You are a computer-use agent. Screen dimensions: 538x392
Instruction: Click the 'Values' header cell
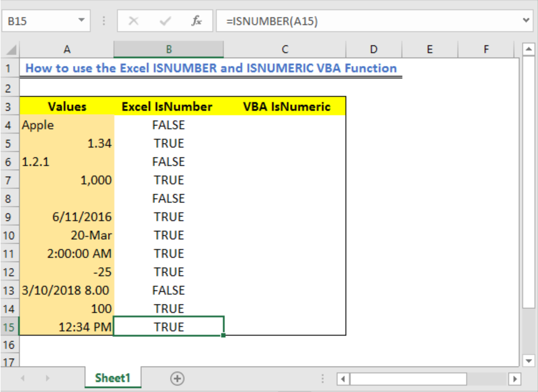[x=67, y=107]
